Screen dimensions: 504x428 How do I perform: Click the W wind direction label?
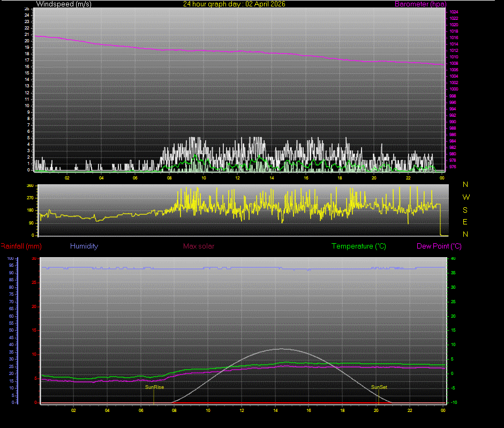[x=465, y=197]
